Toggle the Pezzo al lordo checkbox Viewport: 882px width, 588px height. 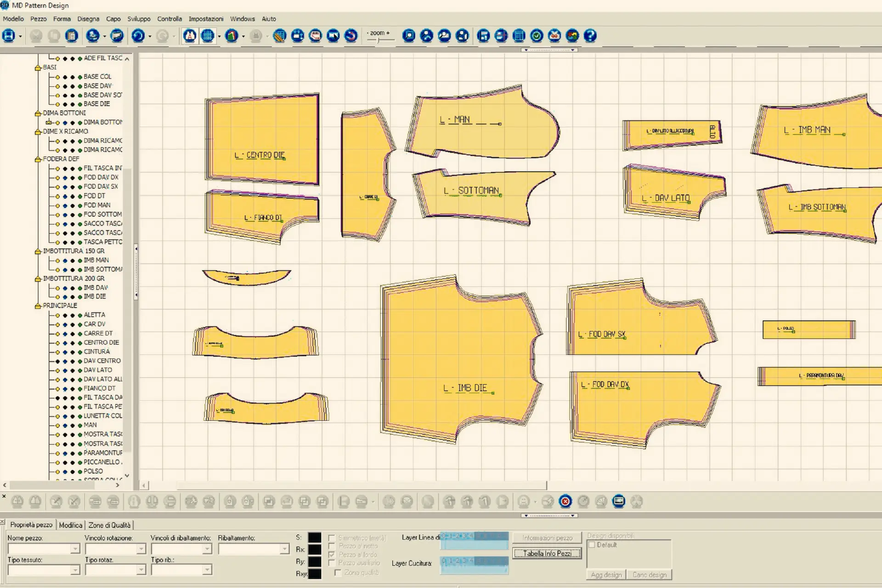click(x=332, y=554)
